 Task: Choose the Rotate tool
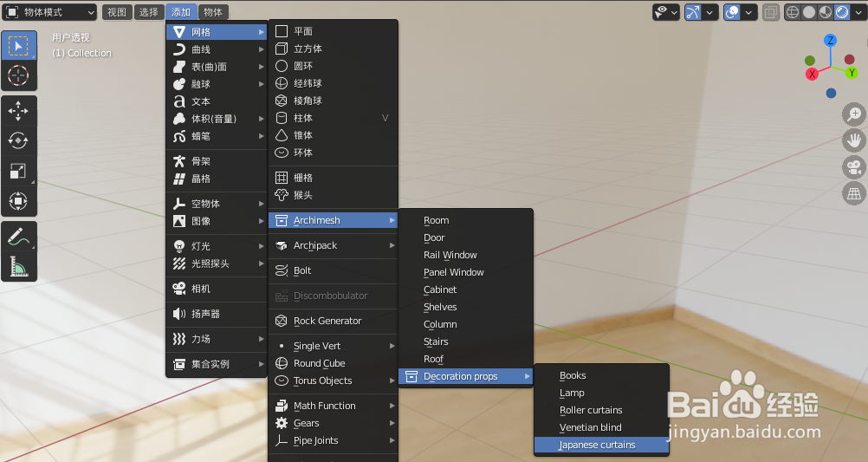click(x=19, y=140)
